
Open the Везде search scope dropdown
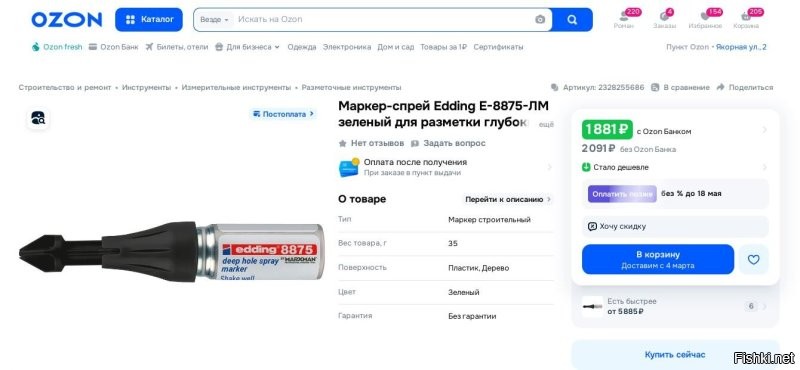tap(214, 19)
